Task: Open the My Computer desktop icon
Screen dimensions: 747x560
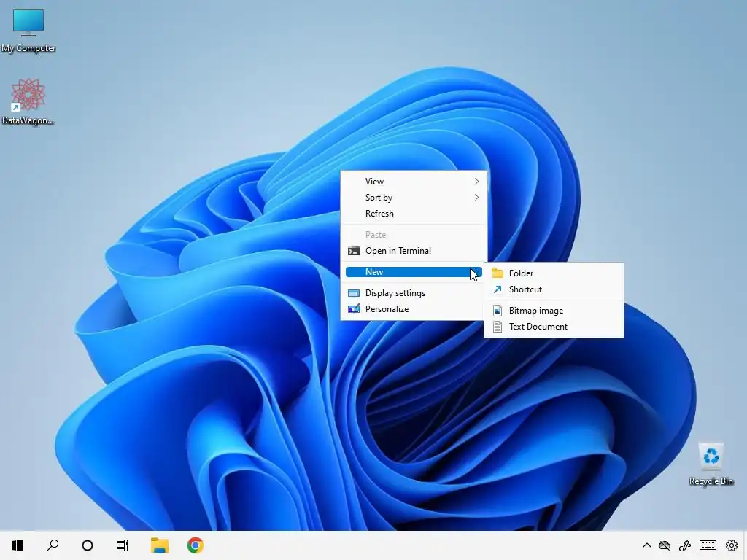Action: tap(28, 31)
